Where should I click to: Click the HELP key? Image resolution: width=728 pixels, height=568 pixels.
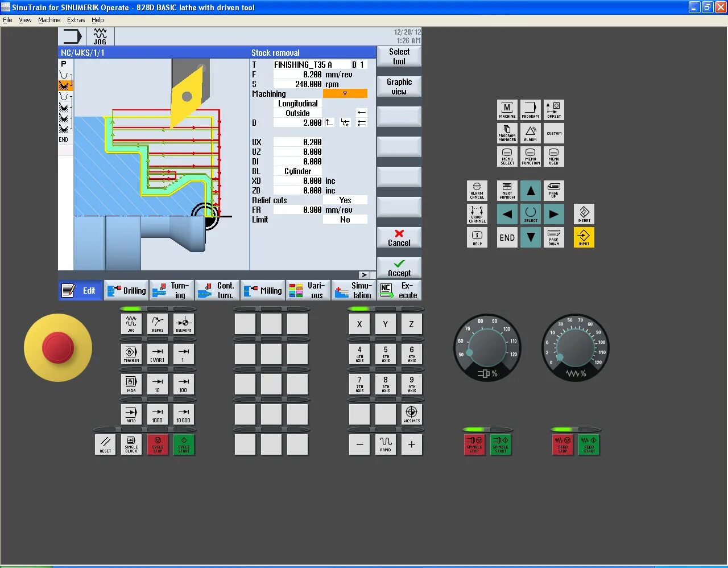(x=477, y=237)
